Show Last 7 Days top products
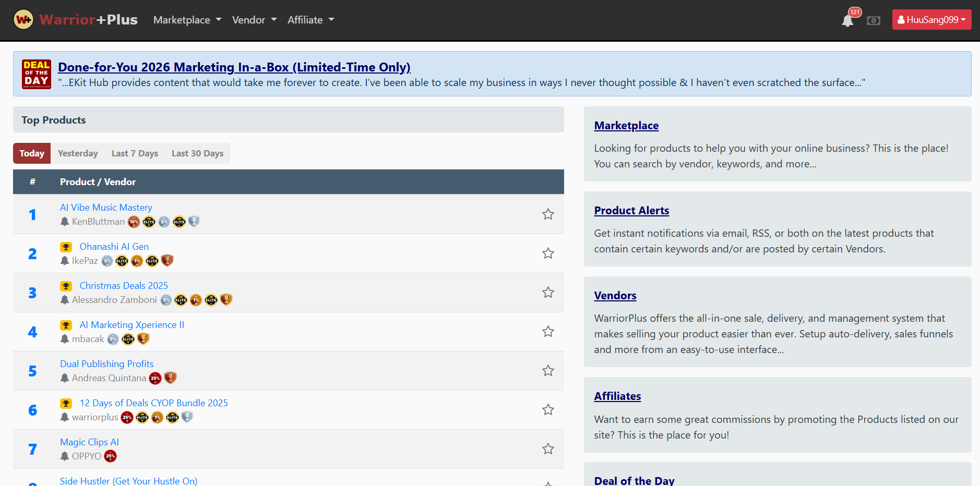This screenshot has width=980, height=486. (135, 153)
